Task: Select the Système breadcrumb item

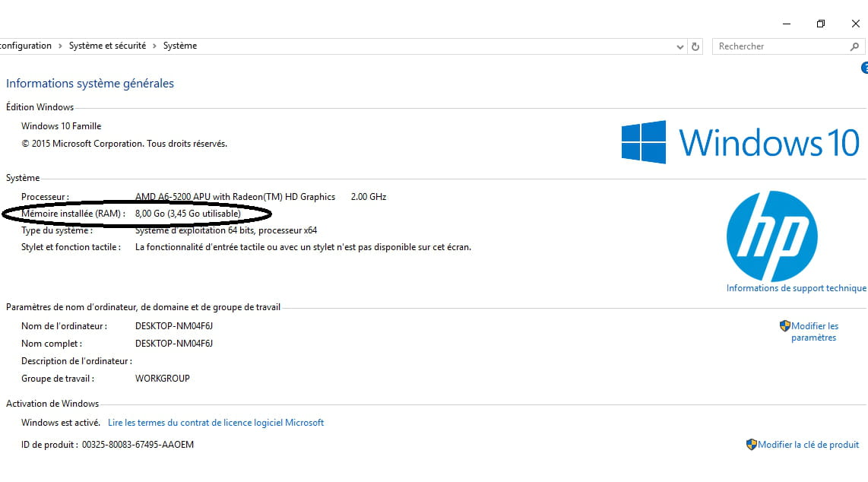Action: pyautogui.click(x=180, y=46)
